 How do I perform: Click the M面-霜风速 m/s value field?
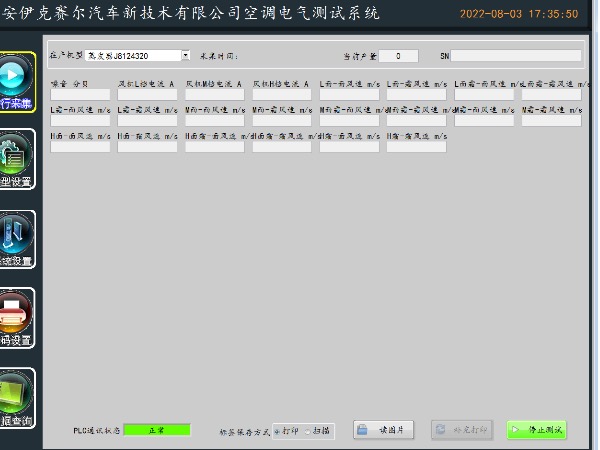282,121
